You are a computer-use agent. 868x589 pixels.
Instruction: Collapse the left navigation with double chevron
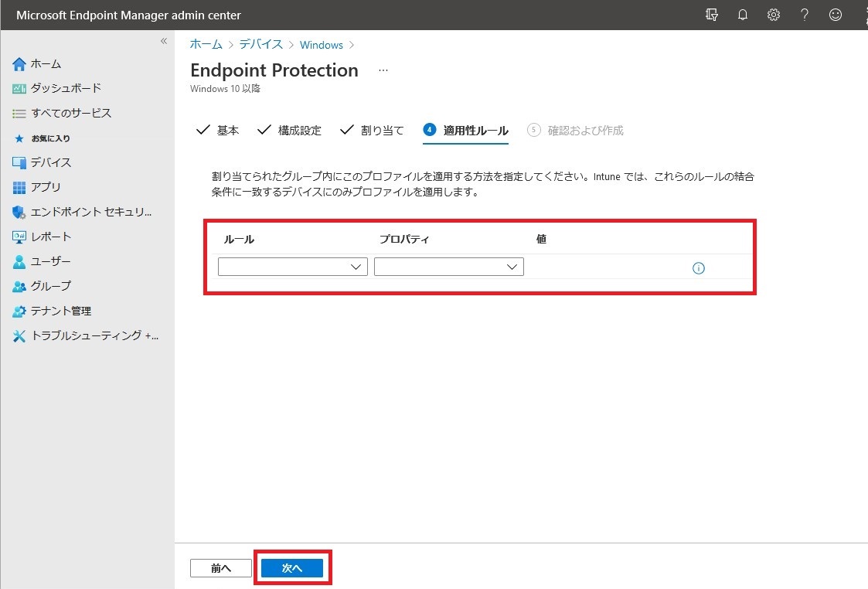164,41
